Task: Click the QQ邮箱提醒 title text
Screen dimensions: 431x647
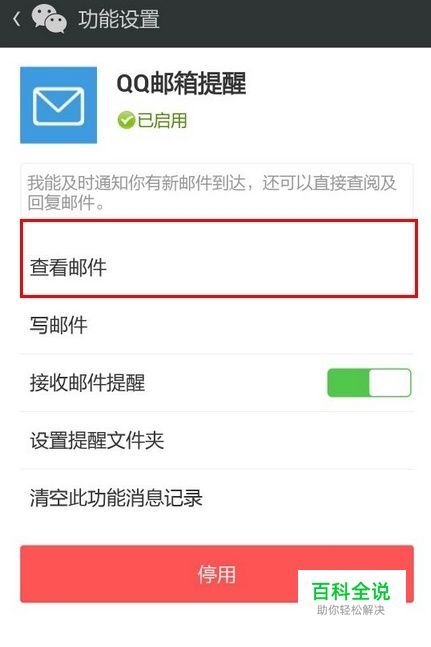Action: point(181,83)
